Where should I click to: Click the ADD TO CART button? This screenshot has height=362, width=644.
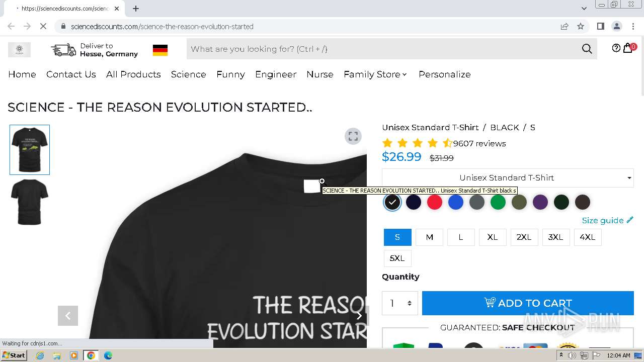click(x=528, y=303)
